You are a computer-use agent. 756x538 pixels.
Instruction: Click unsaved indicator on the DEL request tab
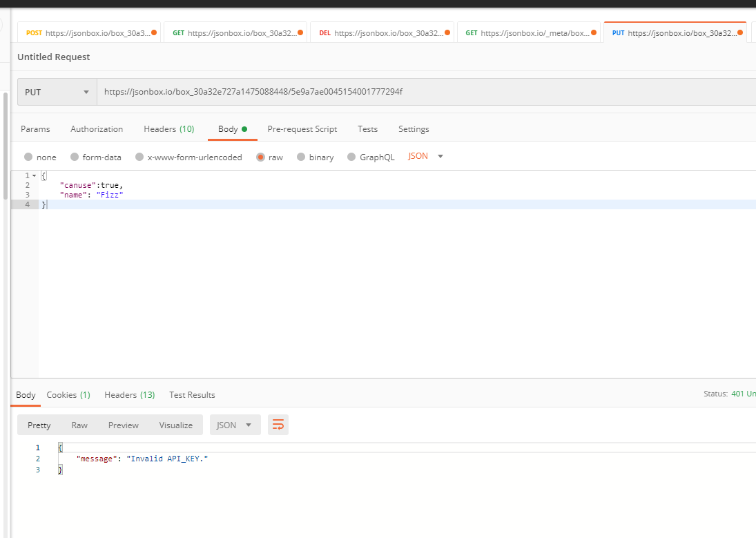[x=448, y=32]
